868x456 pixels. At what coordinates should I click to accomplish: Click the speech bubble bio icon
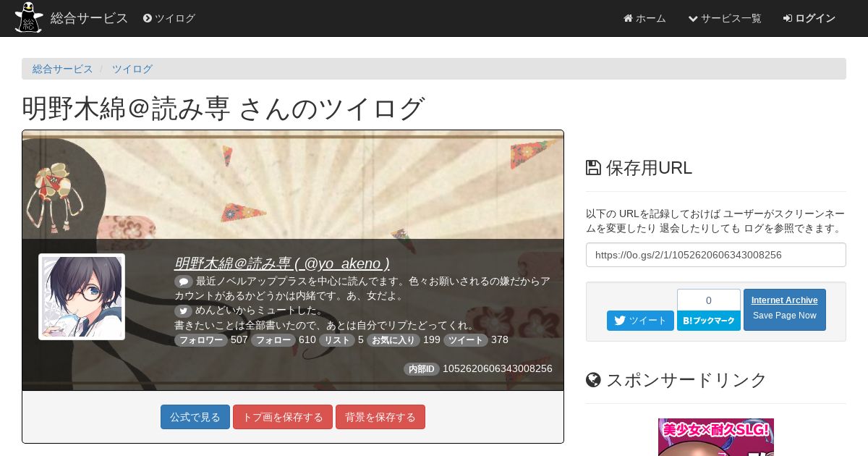[x=184, y=281]
